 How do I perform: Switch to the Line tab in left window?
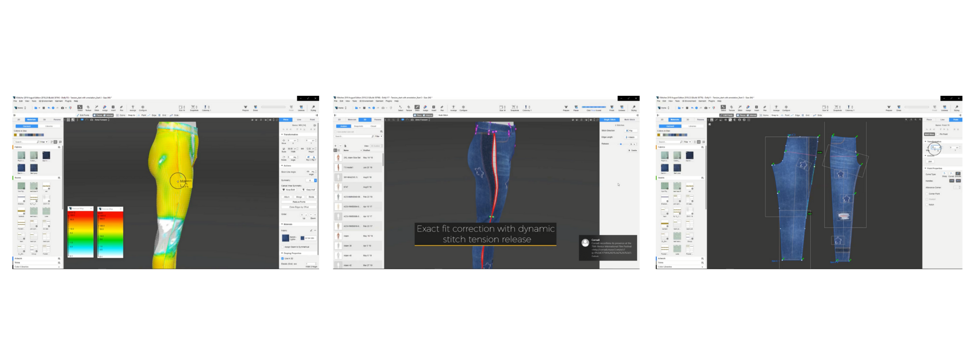(299, 120)
